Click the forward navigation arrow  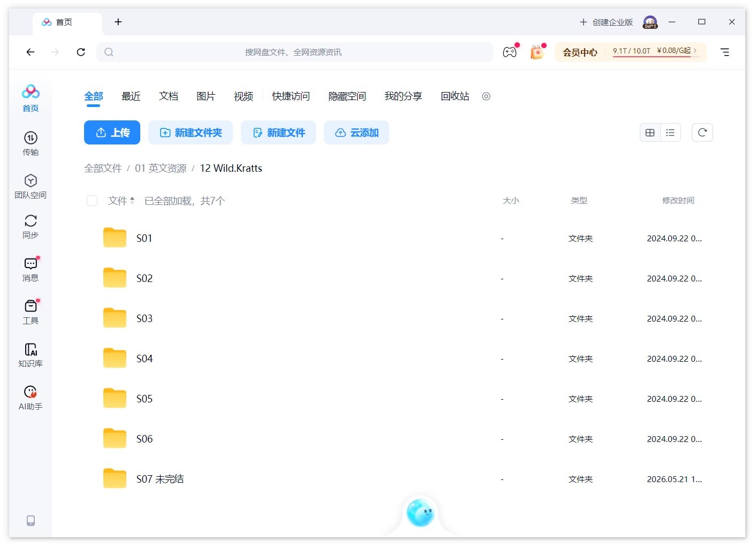[55, 52]
